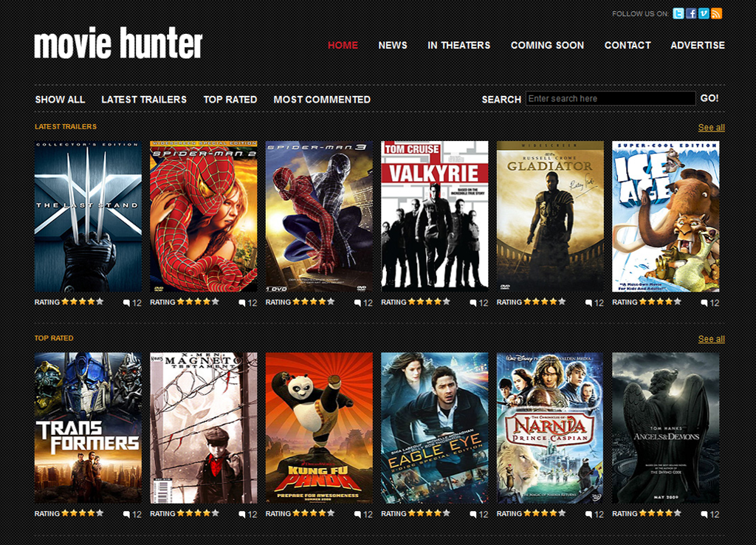Click the star rating under Transformers

tap(83, 513)
